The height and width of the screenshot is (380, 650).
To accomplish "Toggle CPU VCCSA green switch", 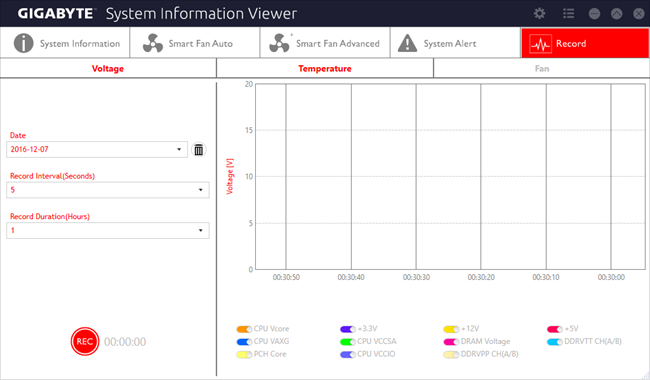I will point(347,342).
